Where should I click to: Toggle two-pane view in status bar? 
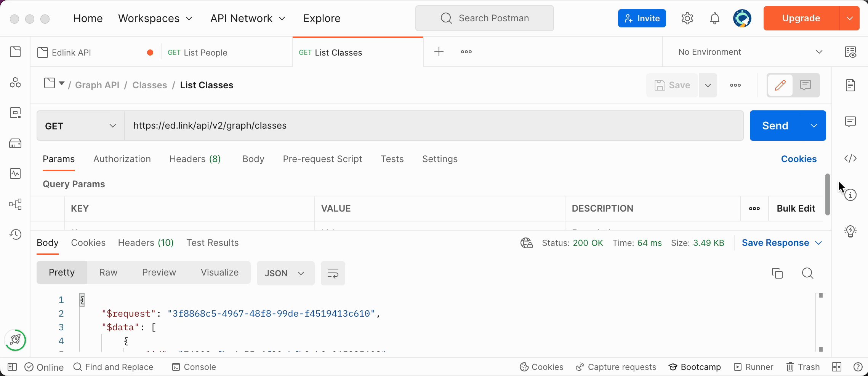point(837,367)
